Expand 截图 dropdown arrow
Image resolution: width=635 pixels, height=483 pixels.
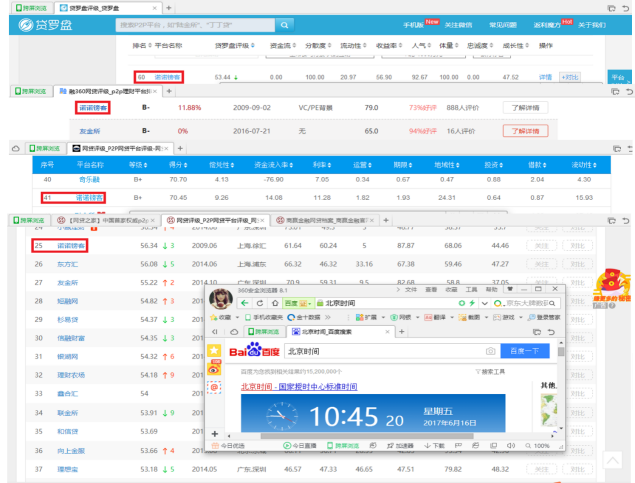pyautogui.click(x=486, y=317)
